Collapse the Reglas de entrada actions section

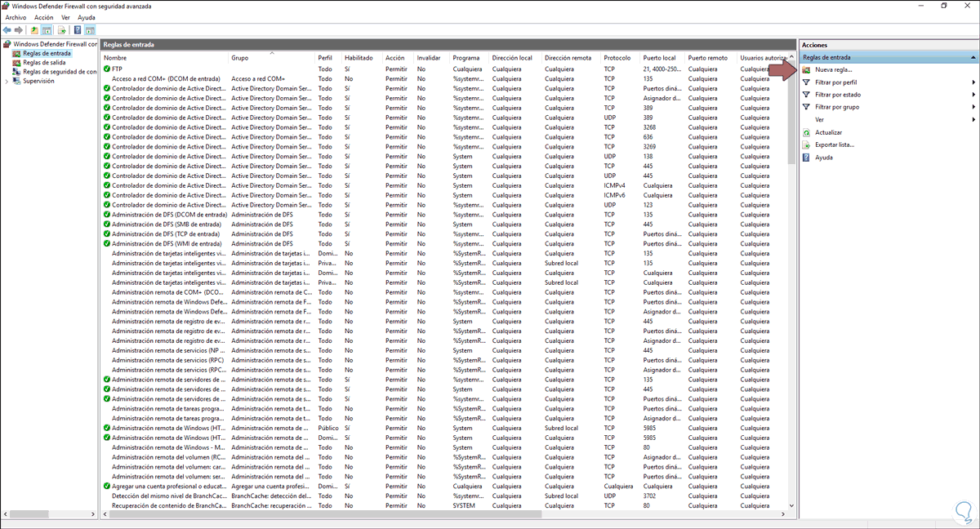click(x=973, y=58)
